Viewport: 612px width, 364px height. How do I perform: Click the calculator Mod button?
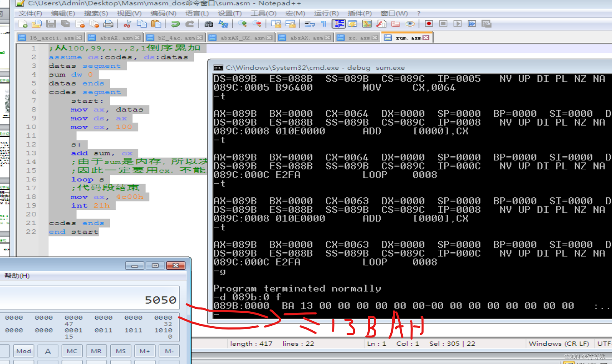pos(24,351)
